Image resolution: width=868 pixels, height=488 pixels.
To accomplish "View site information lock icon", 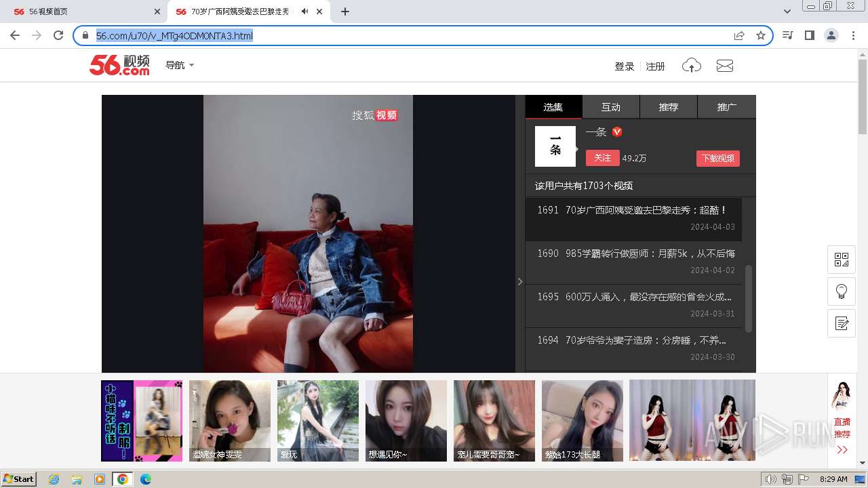I will tap(85, 35).
